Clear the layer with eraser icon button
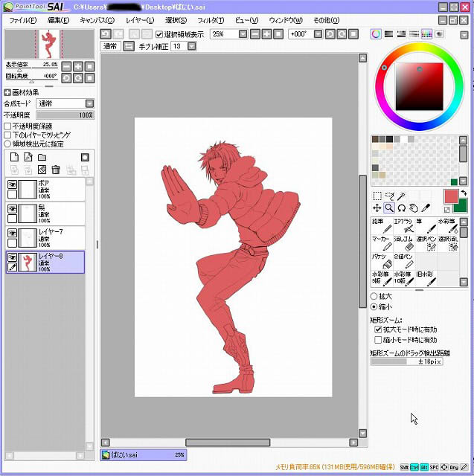This screenshot has height=476, width=474. pos(42,170)
